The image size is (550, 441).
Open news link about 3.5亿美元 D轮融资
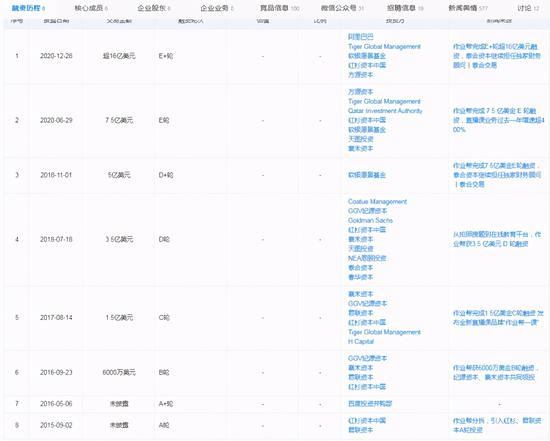[496, 239]
